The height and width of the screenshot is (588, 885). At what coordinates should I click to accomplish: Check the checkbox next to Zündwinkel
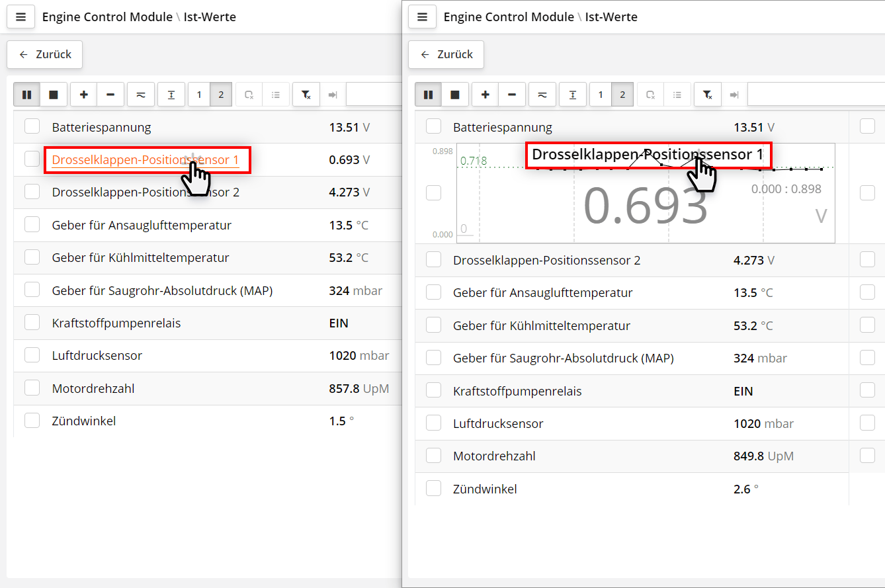click(x=433, y=488)
